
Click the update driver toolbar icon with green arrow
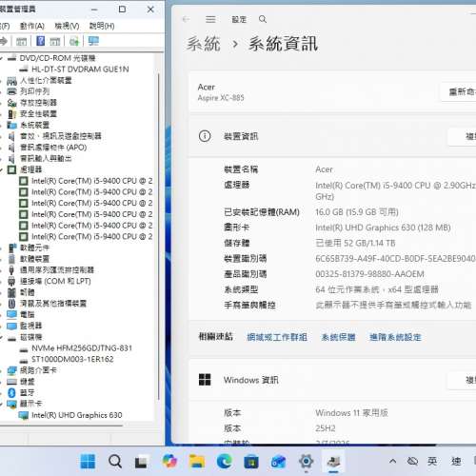click(x=73, y=41)
